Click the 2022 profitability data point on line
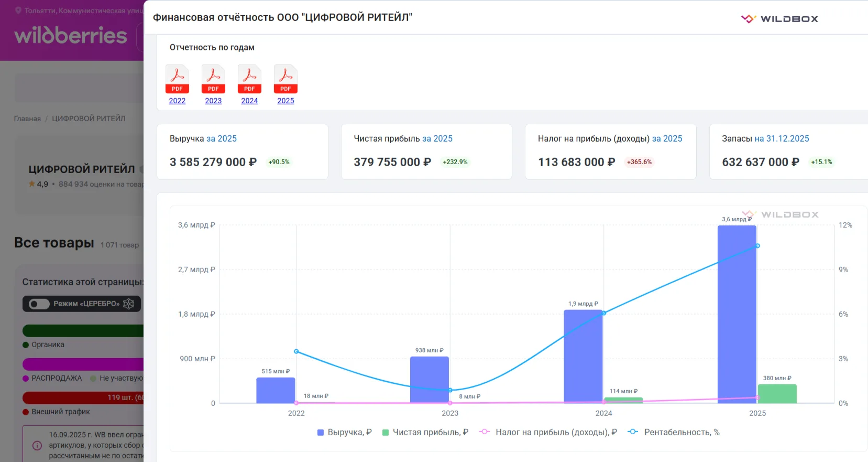Viewport: 868px width, 462px height. pyautogui.click(x=296, y=351)
